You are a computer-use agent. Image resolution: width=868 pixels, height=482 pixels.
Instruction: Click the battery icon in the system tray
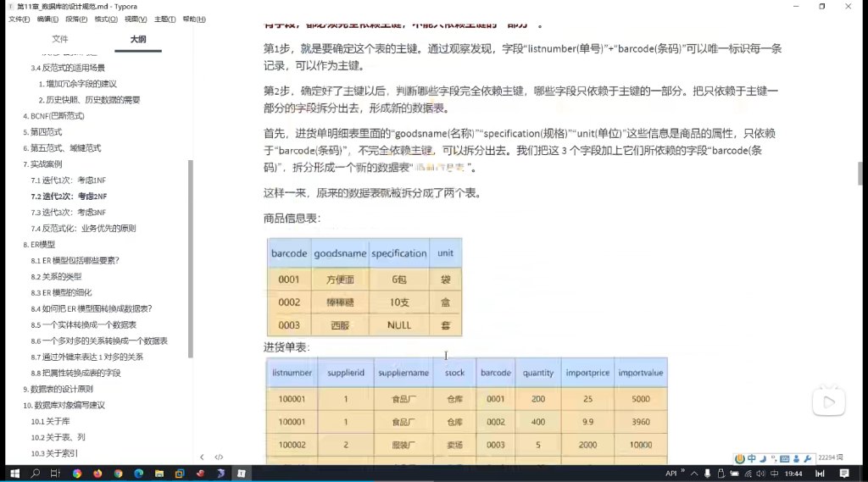[735, 474]
